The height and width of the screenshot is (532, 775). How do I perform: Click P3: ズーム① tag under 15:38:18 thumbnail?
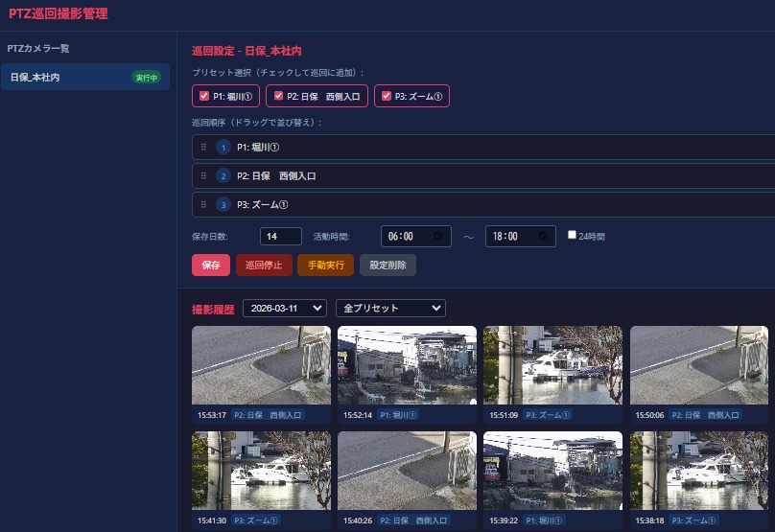[693, 520]
